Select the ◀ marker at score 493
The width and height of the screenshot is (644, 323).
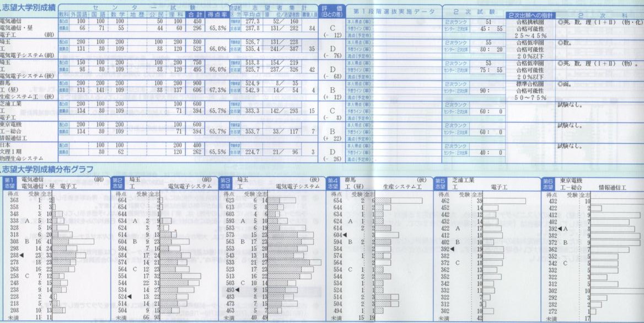(x=238, y=289)
